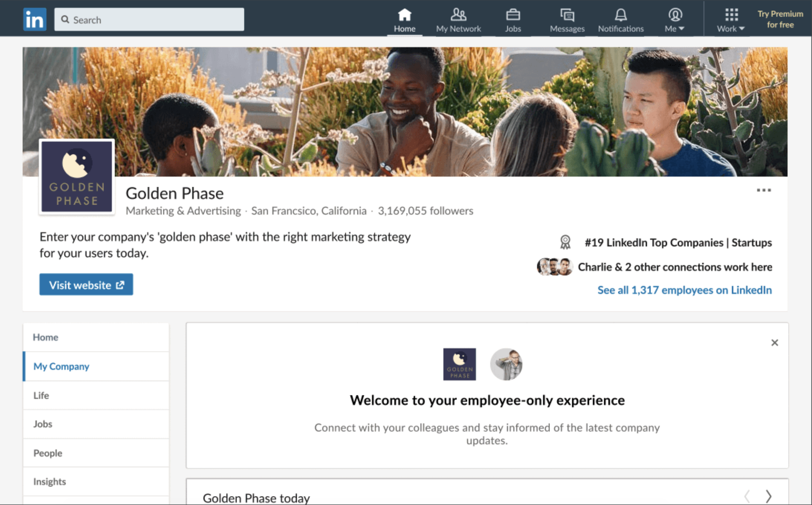Click the search magnifier icon

click(65, 20)
